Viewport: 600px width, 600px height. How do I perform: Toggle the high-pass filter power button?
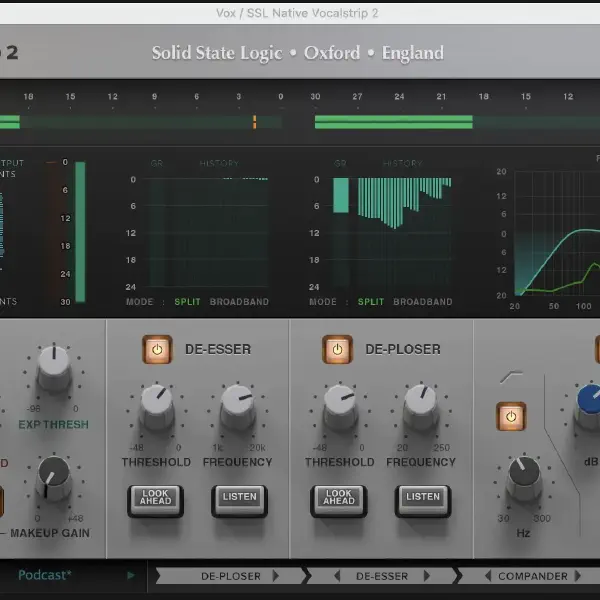pyautogui.click(x=511, y=416)
